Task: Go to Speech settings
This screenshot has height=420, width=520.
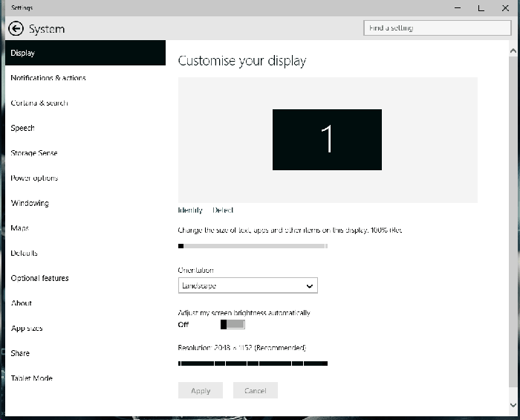Action: pyautogui.click(x=23, y=128)
